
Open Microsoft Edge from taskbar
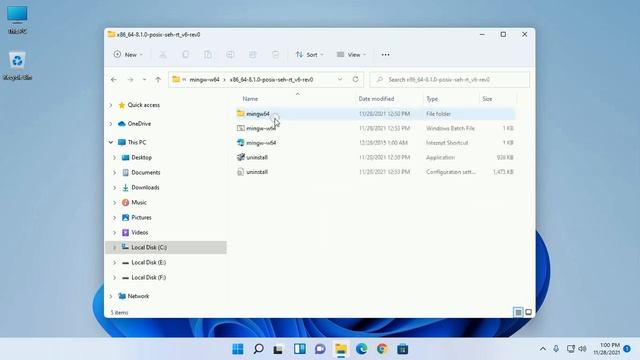pos(361,349)
